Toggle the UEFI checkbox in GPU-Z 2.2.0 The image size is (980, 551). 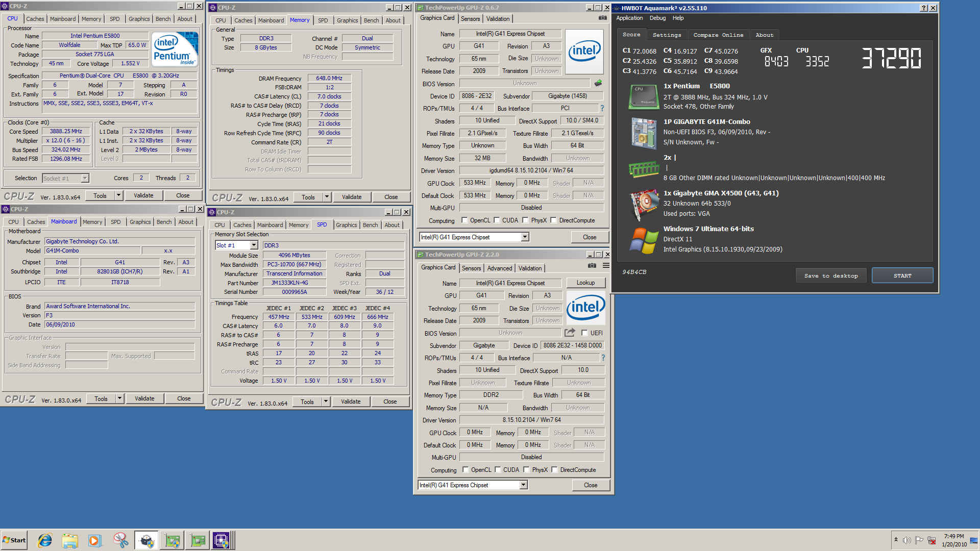[x=585, y=333]
